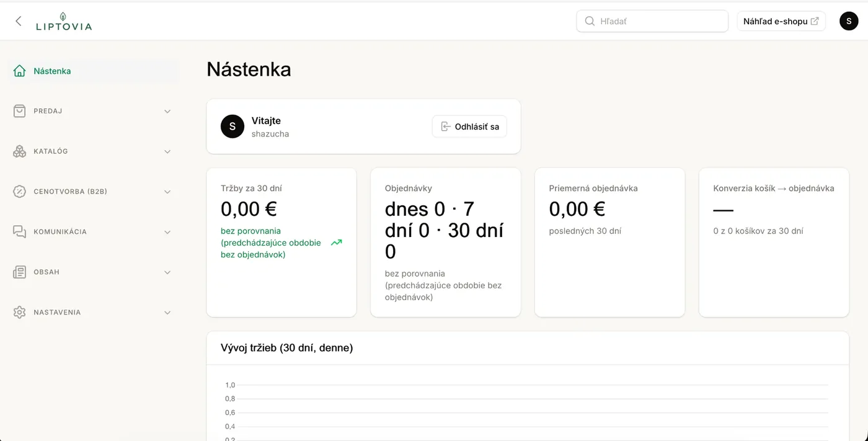Expand the Nastavenia section chevron
The image size is (868, 441).
click(167, 313)
